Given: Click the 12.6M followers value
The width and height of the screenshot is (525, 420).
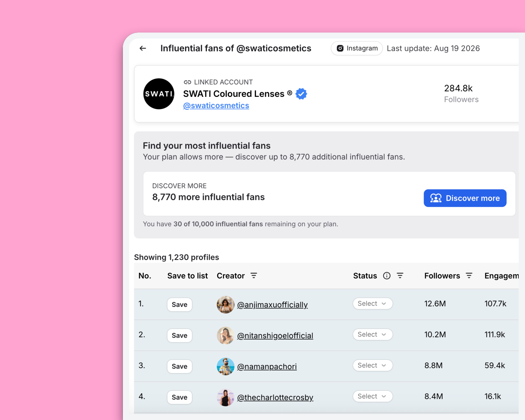Looking at the screenshot, I should click(x=435, y=304).
